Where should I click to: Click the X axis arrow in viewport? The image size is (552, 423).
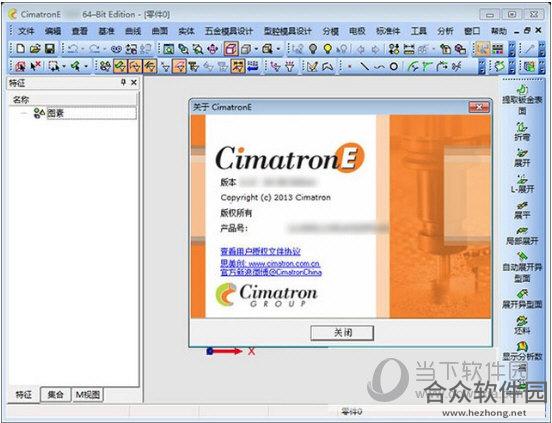click(x=226, y=351)
